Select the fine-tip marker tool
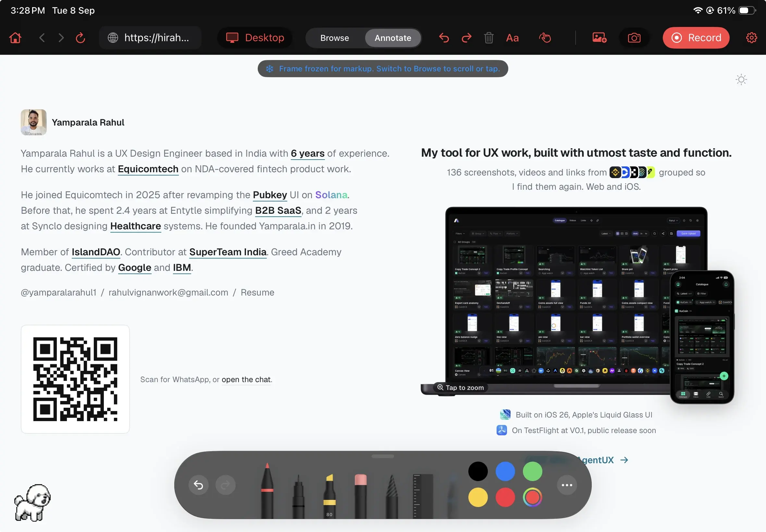This screenshot has height=532, width=766. click(299, 496)
